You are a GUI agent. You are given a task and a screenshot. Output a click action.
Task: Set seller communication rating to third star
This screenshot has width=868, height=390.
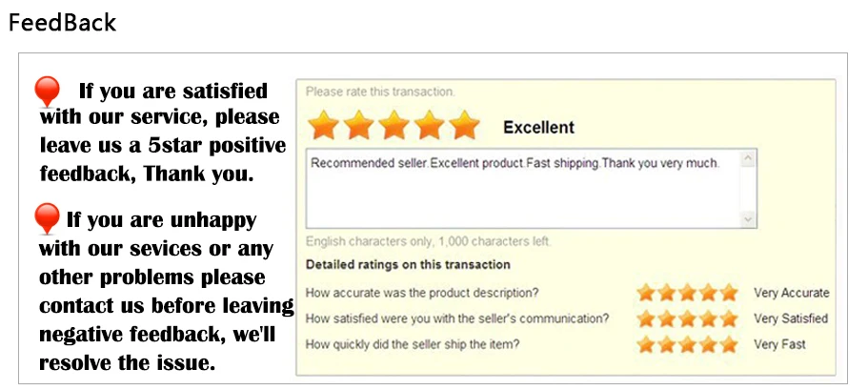688,319
